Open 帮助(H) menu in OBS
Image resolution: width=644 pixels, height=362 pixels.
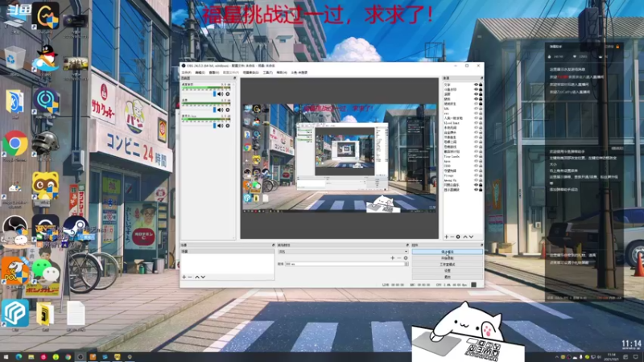(x=282, y=72)
